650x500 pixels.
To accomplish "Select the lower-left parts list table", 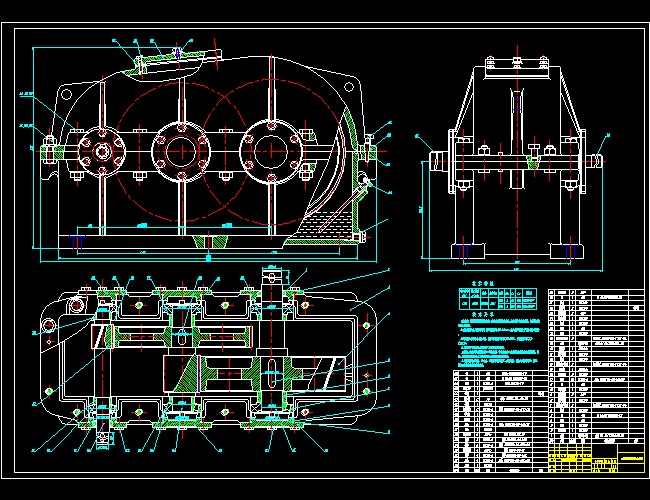I will coord(500,421).
